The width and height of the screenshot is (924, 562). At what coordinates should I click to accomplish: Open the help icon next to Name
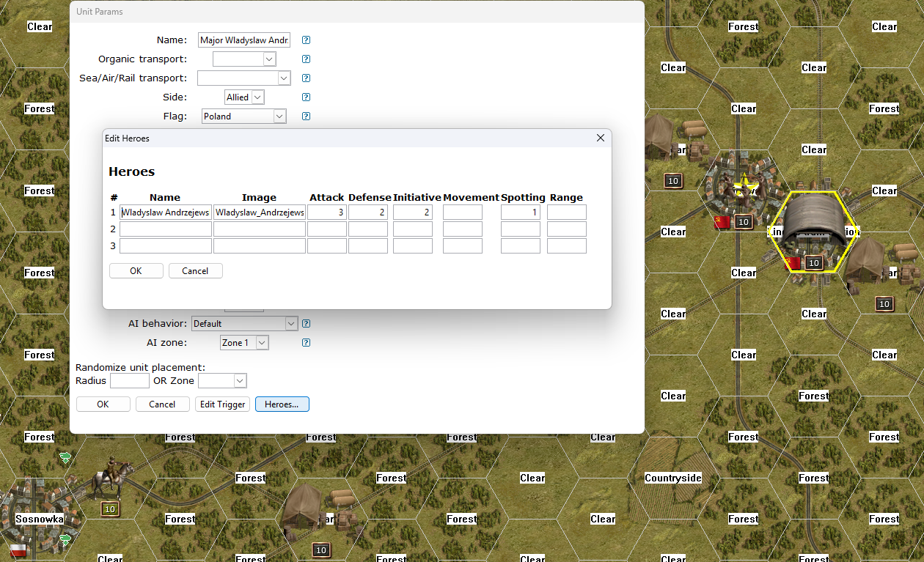(x=306, y=40)
